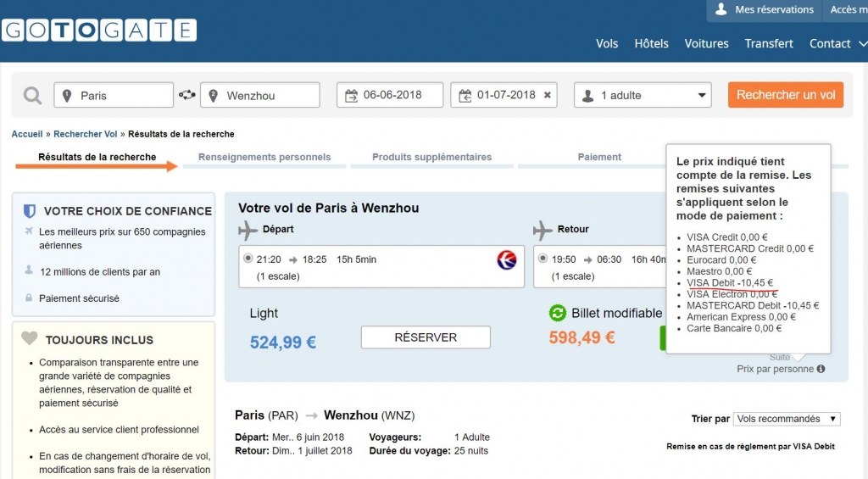Click the location pin in Paris field

tap(67, 96)
